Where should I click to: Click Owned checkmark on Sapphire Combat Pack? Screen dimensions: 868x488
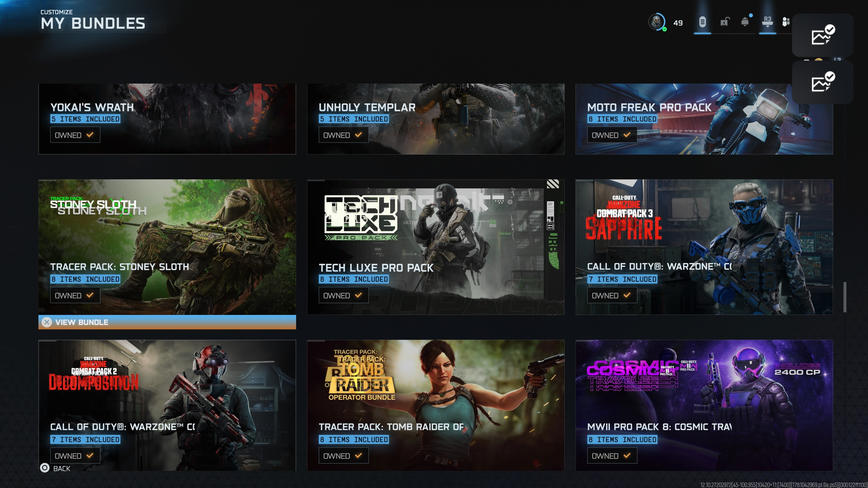(627, 295)
